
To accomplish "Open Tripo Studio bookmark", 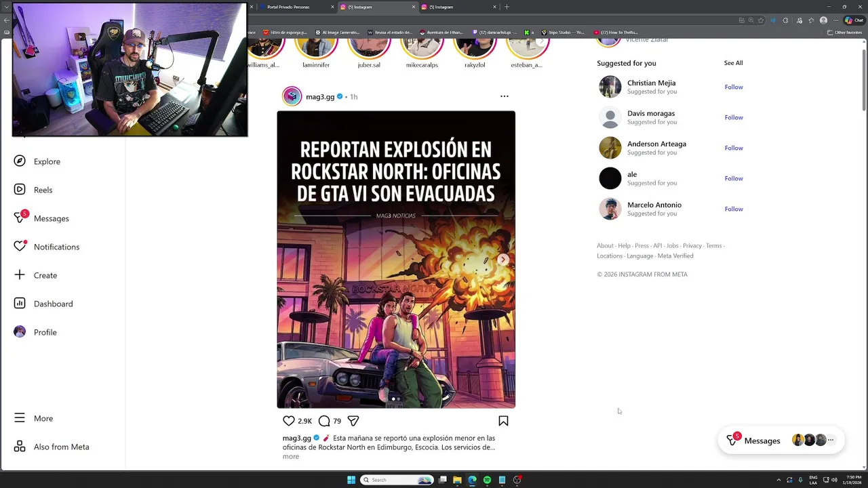I will [x=562, y=32].
